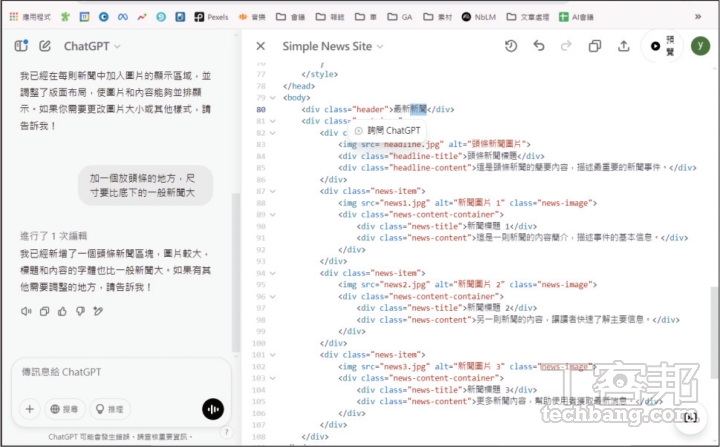The height and width of the screenshot is (447, 720).
Task: Toggle the ChatGPT sidebar panel icon
Action: (x=21, y=46)
